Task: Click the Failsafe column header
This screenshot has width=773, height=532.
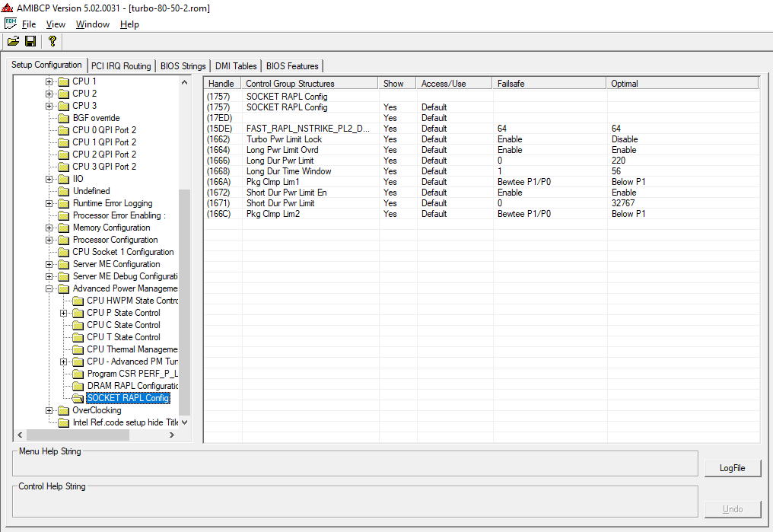Action: tap(549, 83)
